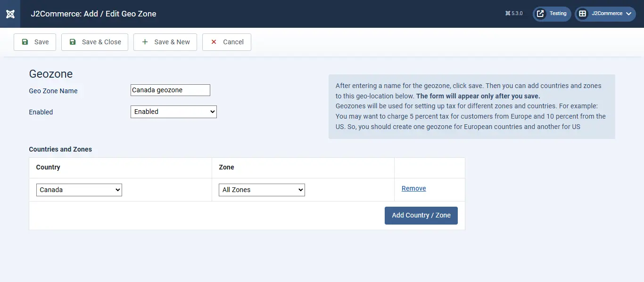Click the Country column header

(48, 167)
